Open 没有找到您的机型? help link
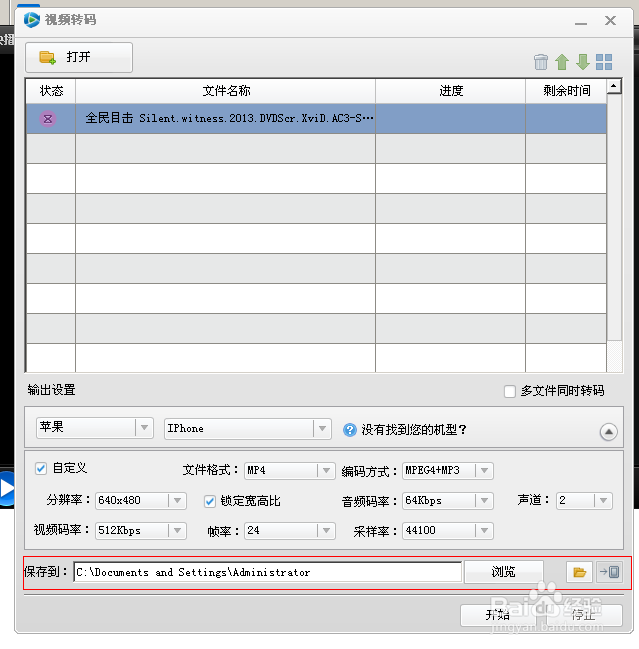639x649 pixels. pyautogui.click(x=414, y=430)
